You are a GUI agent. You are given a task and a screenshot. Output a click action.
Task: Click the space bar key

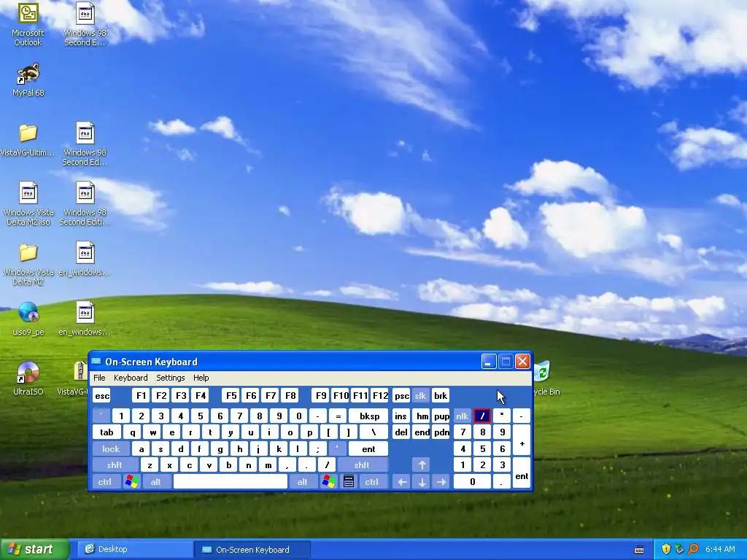[x=231, y=482]
